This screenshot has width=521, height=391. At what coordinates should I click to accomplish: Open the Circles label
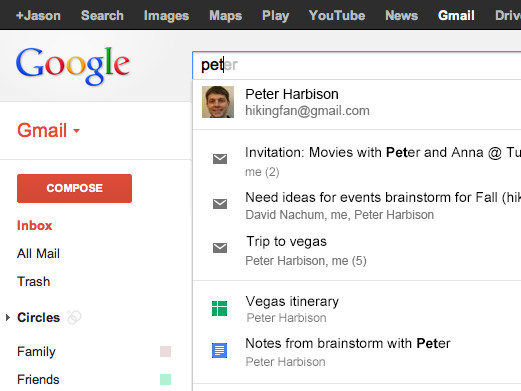click(38, 318)
